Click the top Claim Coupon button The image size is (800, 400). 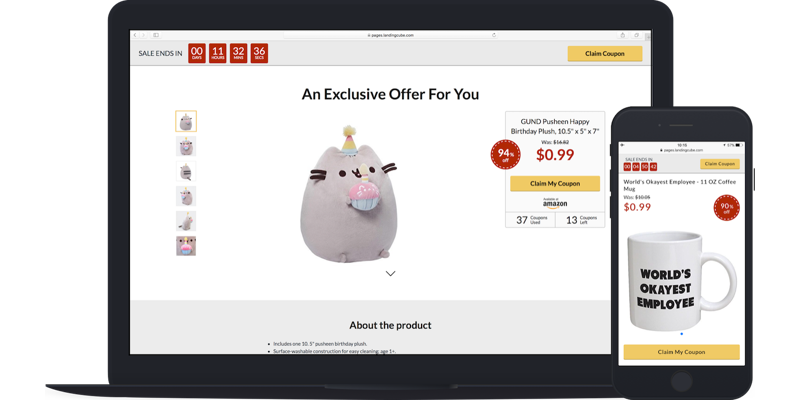(x=605, y=54)
